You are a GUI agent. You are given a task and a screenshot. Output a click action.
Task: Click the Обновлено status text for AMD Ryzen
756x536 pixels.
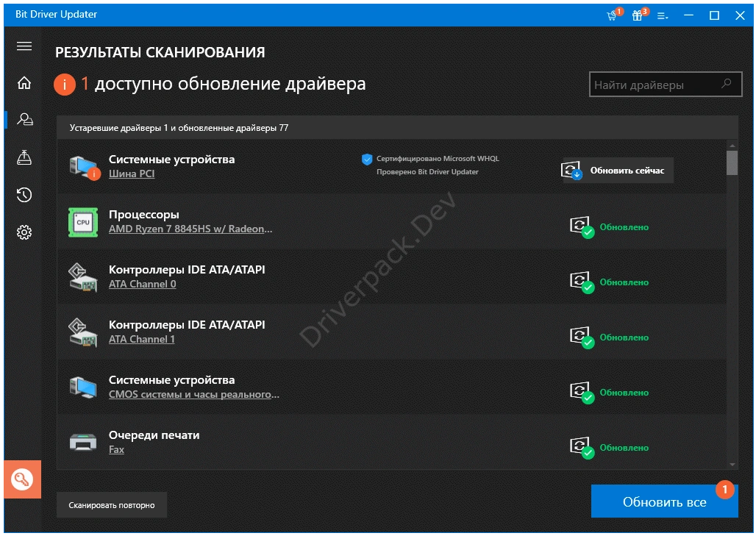624,227
